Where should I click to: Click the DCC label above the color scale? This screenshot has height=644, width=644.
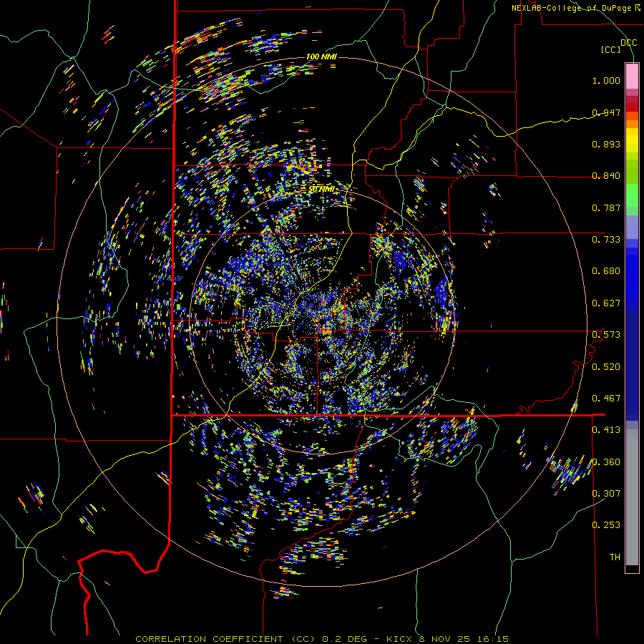(x=628, y=43)
